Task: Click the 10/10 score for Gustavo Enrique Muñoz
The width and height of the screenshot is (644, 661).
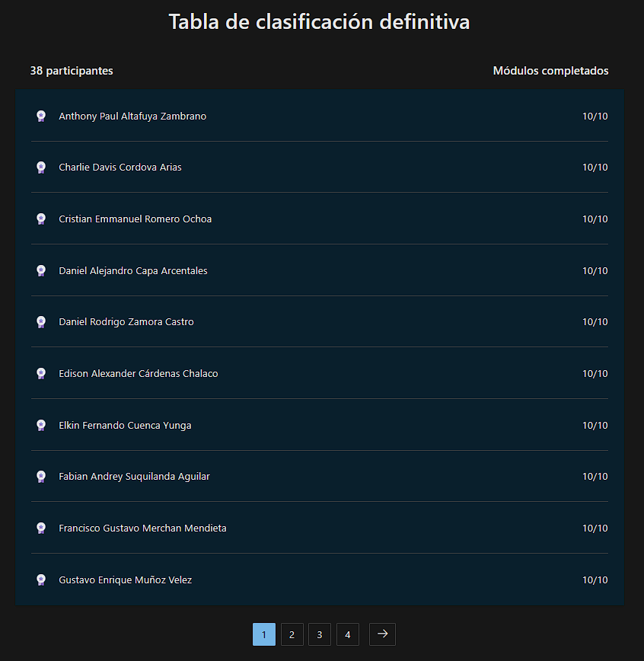Action: pyautogui.click(x=595, y=580)
